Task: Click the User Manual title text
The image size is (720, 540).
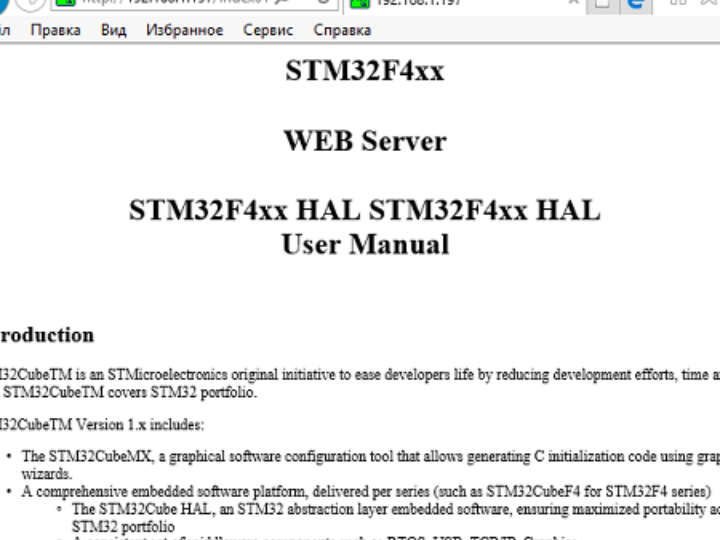Action: 364,244
